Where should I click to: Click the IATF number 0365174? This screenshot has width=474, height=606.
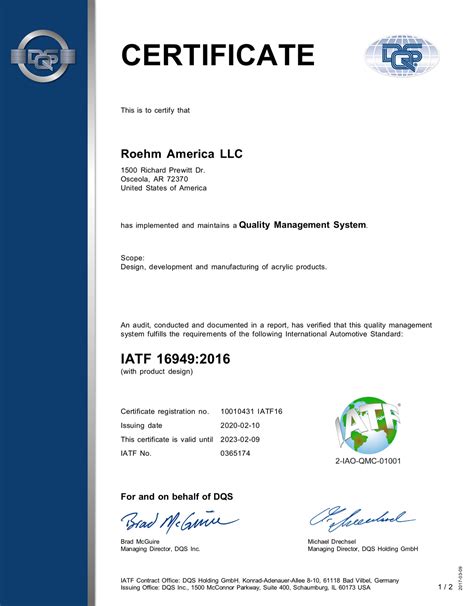pos(235,453)
